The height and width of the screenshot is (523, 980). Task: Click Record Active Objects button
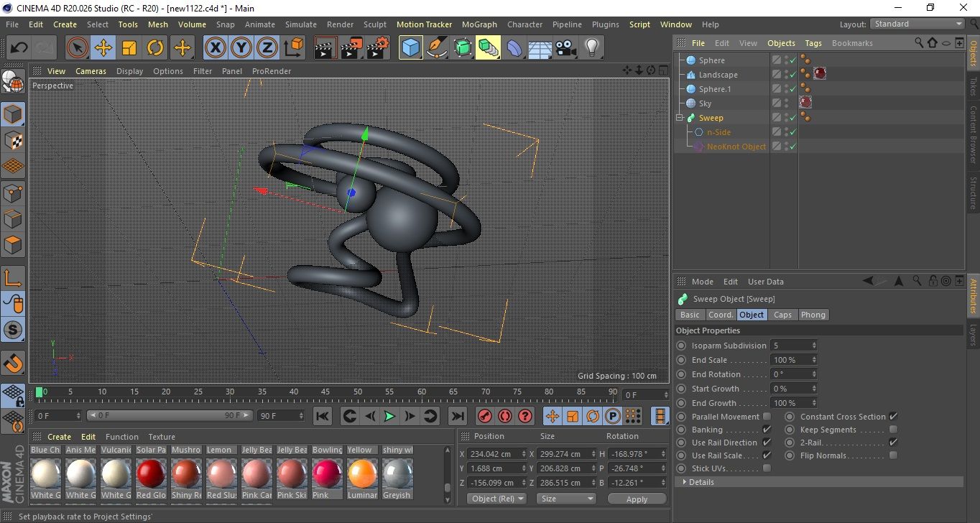pyautogui.click(x=484, y=416)
